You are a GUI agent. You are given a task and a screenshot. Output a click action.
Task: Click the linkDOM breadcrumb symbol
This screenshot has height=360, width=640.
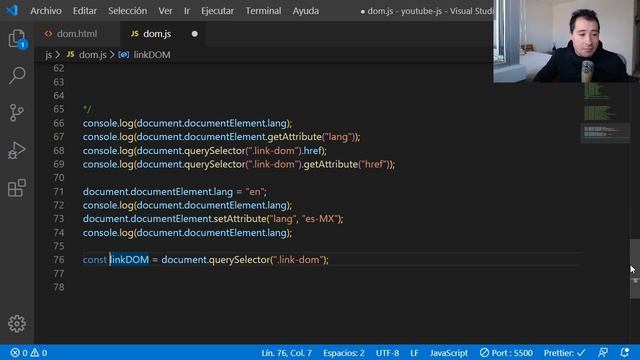pos(144,55)
